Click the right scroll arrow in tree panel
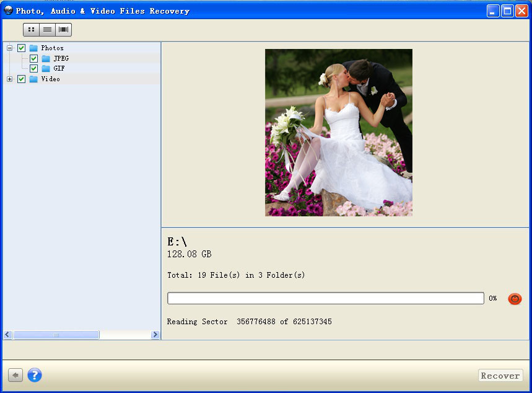The image size is (532, 393). click(x=155, y=335)
